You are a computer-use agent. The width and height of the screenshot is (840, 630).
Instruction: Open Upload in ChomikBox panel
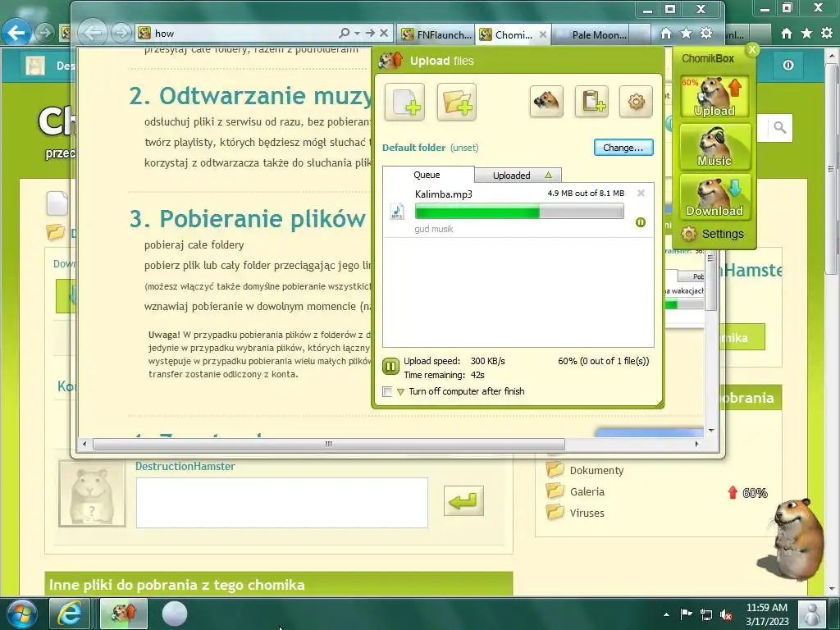[714, 97]
